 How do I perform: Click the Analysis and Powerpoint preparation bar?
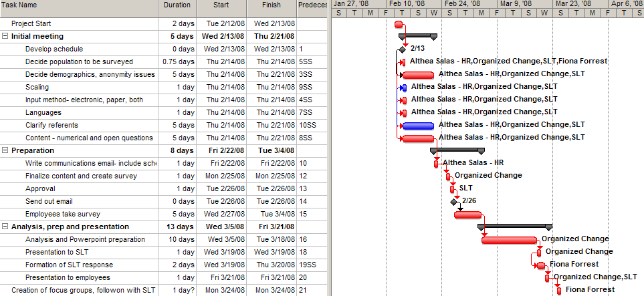510,240
